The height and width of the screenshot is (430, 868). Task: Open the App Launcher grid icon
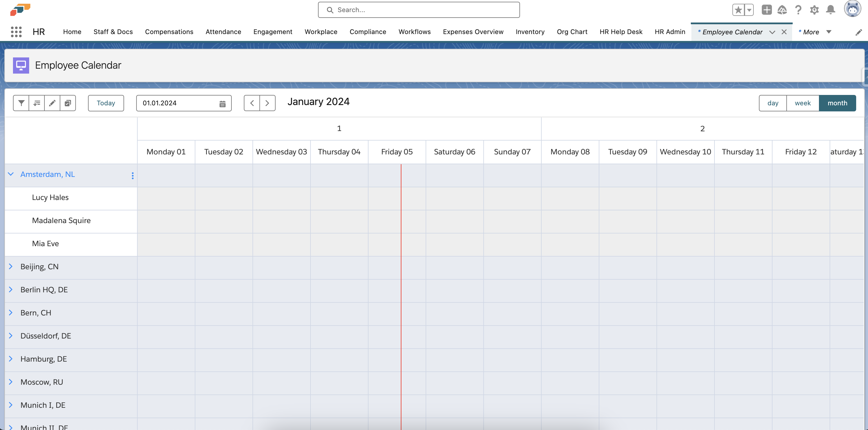click(x=16, y=32)
